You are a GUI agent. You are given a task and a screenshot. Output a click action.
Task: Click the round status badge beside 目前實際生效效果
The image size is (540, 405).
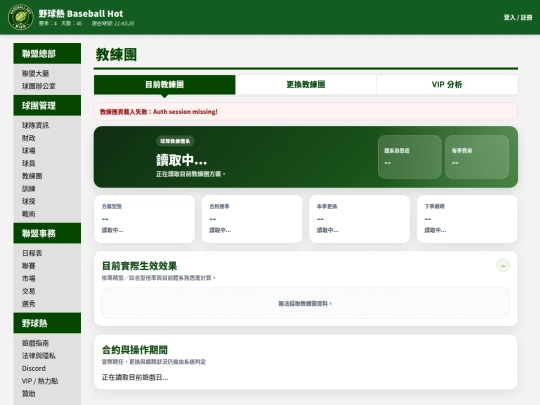click(x=503, y=266)
